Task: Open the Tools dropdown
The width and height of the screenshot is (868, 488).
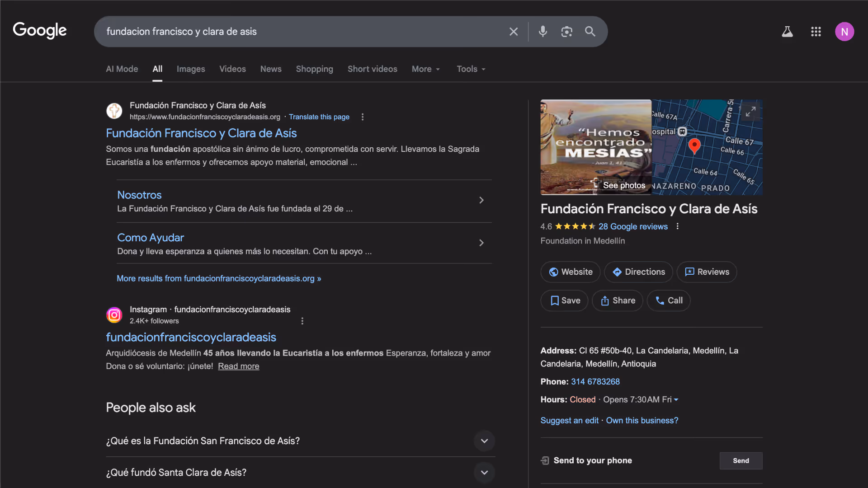Action: coord(471,69)
